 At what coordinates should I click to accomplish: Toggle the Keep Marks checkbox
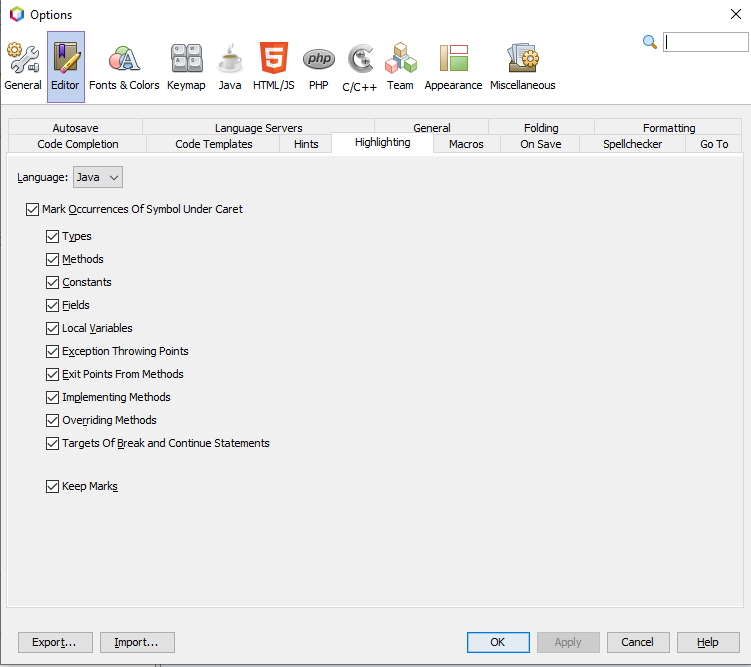(x=53, y=487)
